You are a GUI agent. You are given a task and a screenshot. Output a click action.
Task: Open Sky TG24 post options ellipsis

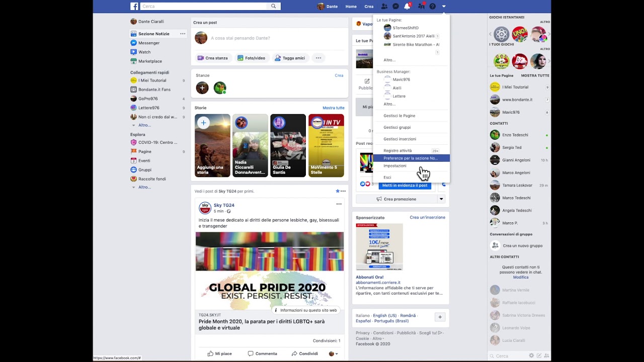[x=339, y=204]
